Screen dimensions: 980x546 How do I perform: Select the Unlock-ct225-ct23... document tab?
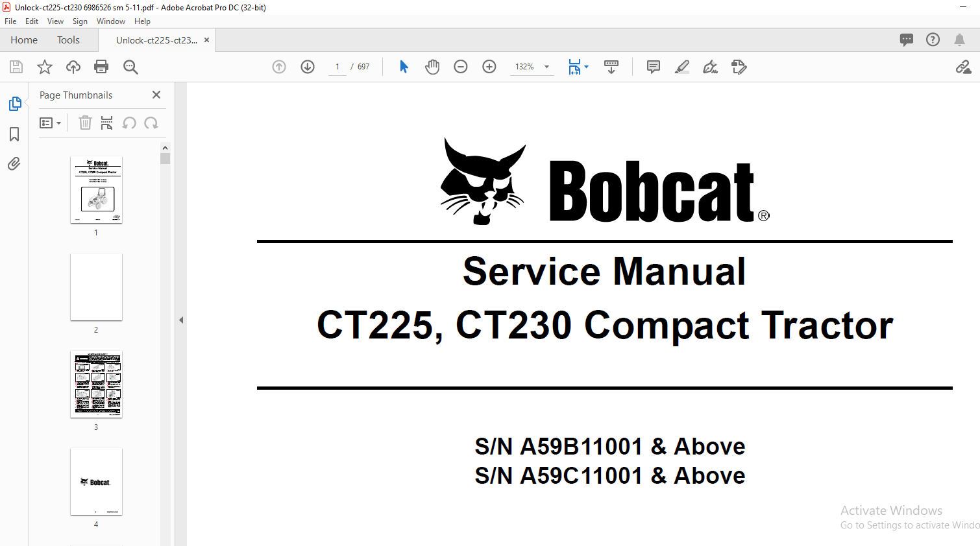click(x=156, y=40)
